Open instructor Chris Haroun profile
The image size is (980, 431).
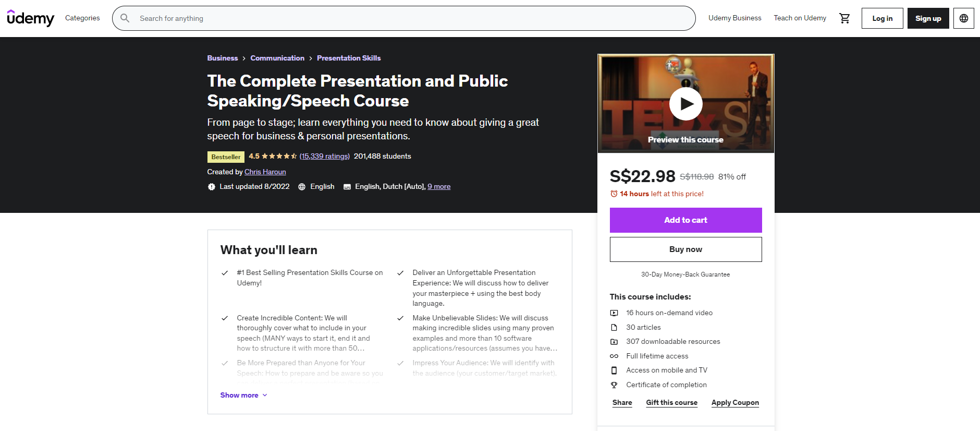[265, 172]
